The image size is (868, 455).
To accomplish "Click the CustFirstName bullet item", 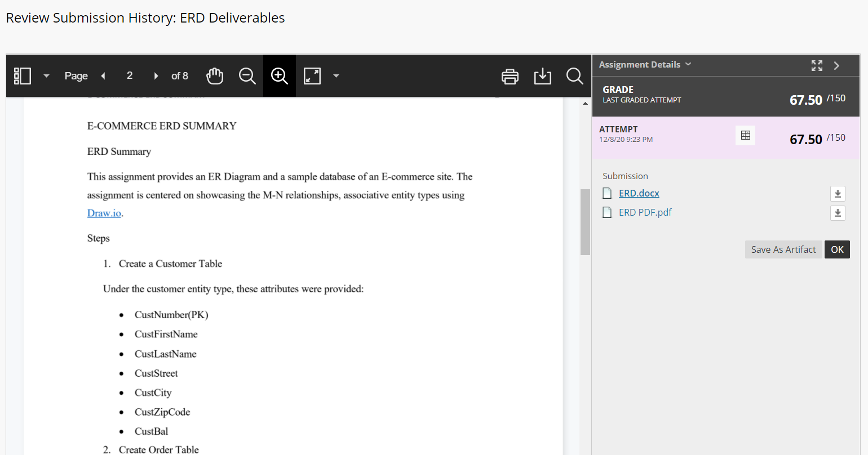I will tap(166, 334).
